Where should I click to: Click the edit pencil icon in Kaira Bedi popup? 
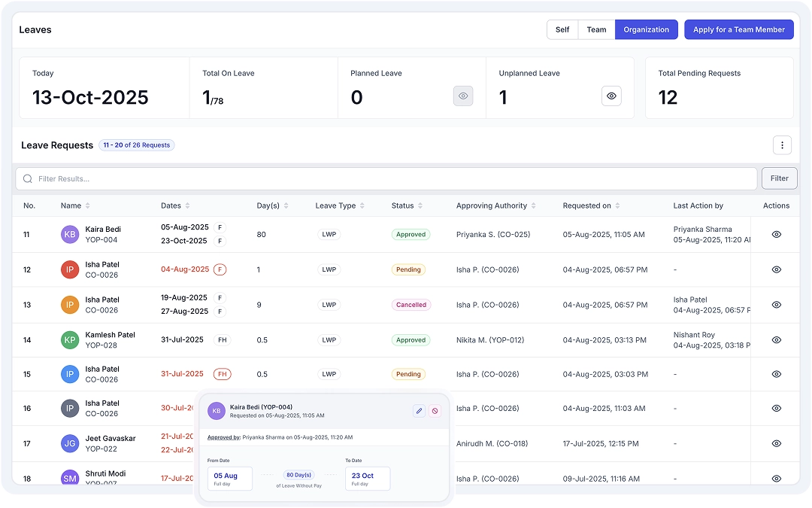point(420,411)
